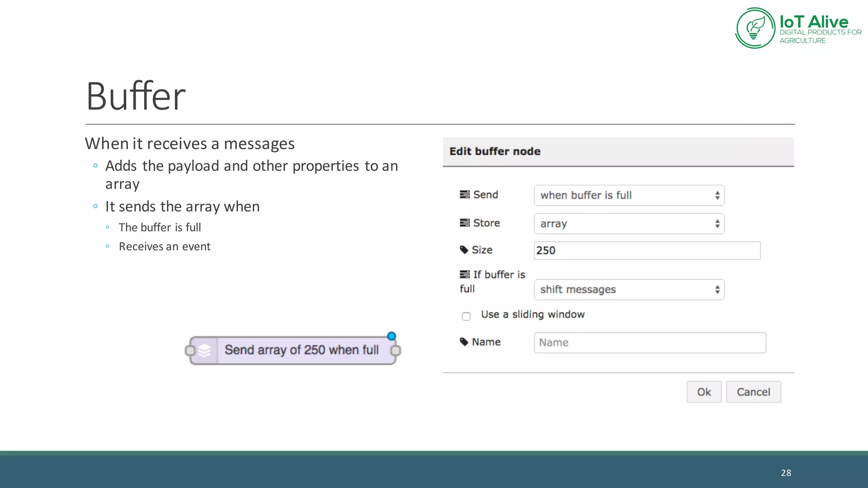Open the Send dropdown showing when buffer is full
Viewport: 868px width, 488px height.
coord(629,195)
